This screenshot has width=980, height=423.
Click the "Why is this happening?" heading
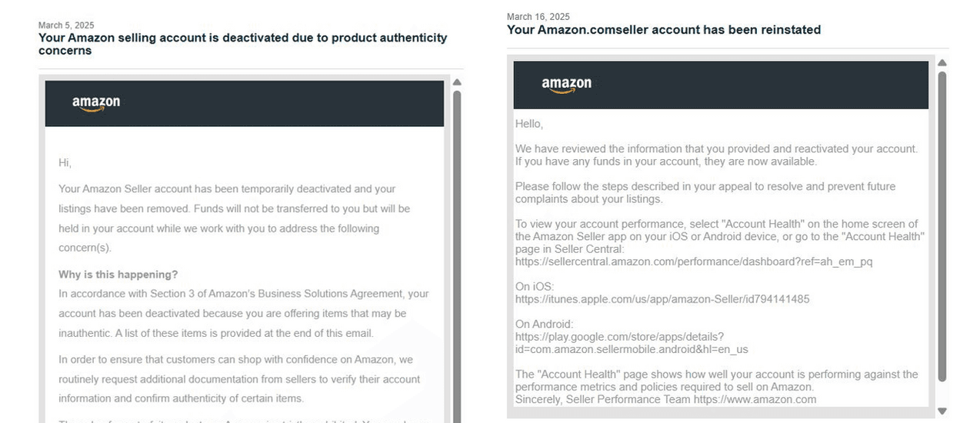118,275
